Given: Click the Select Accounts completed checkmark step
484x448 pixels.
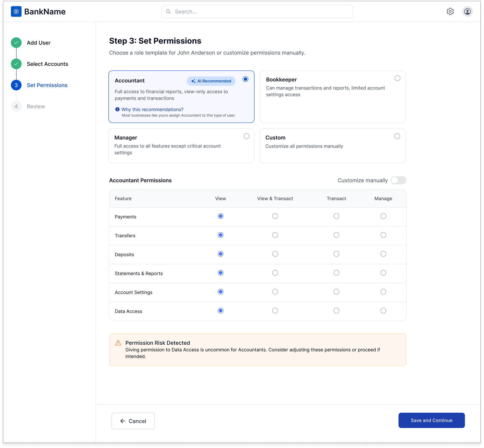Looking at the screenshot, I should click(x=16, y=64).
